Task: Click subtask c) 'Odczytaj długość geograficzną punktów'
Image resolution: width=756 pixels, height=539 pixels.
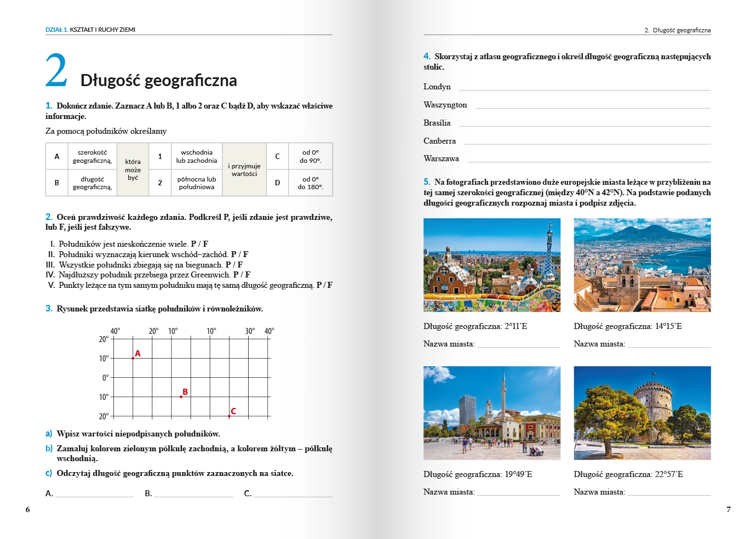Action: [x=169, y=473]
